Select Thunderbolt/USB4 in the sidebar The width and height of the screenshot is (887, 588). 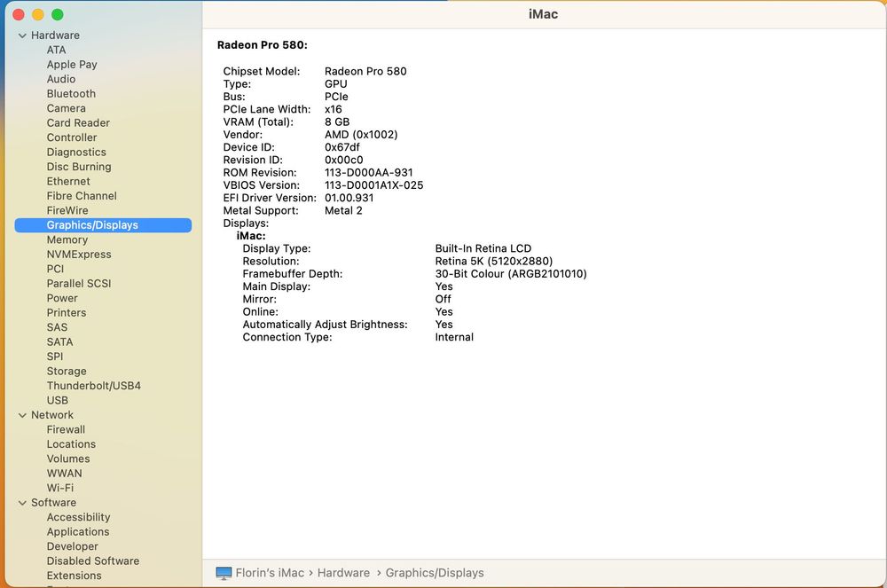click(x=94, y=386)
